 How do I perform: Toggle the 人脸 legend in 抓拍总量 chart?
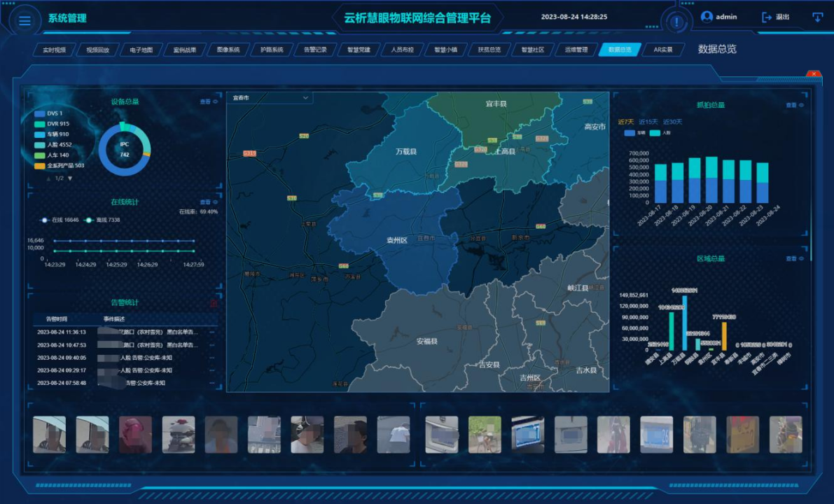[660, 133]
